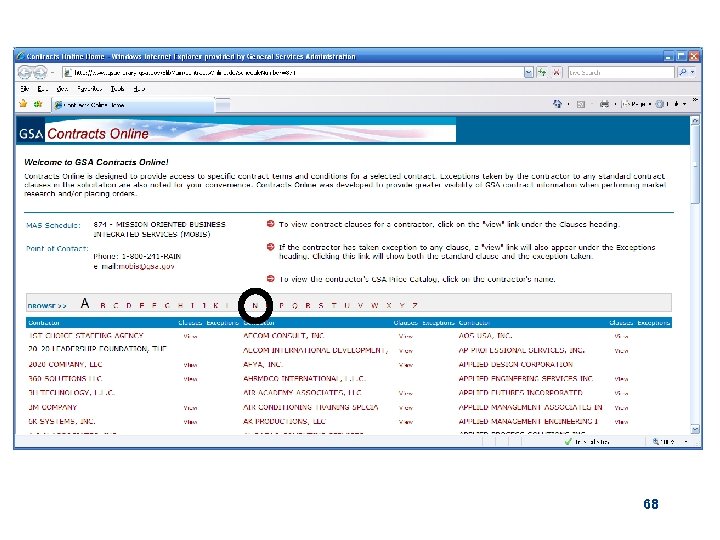Browse contractors starting with letter G
The height and width of the screenshot is (540, 720).
[x=167, y=305]
